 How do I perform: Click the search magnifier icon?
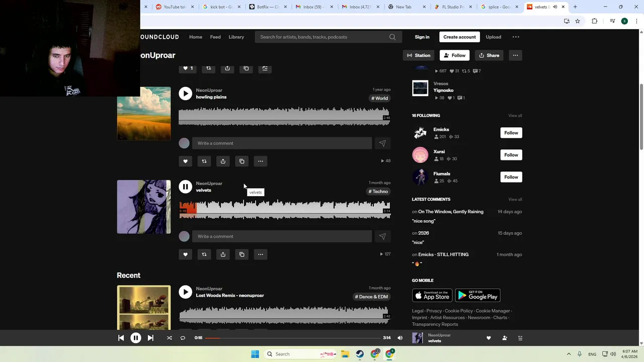[392, 37]
